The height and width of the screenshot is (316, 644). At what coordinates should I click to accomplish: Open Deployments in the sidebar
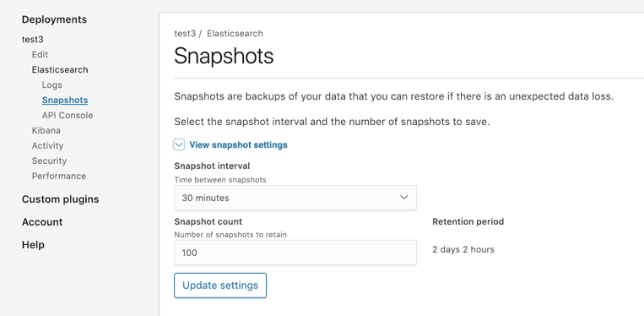click(54, 19)
